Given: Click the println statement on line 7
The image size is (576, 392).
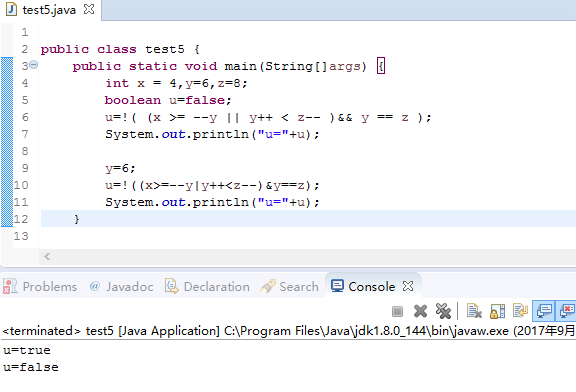Looking at the screenshot, I should [x=212, y=134].
